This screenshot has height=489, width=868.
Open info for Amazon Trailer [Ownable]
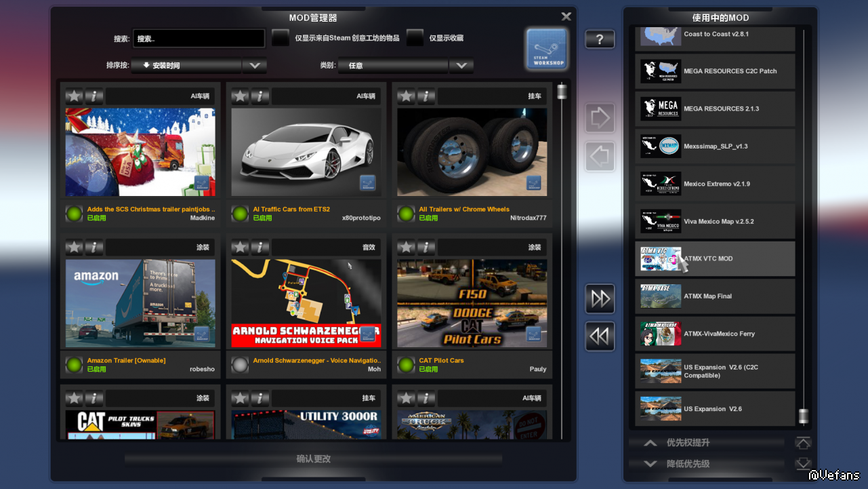point(94,248)
